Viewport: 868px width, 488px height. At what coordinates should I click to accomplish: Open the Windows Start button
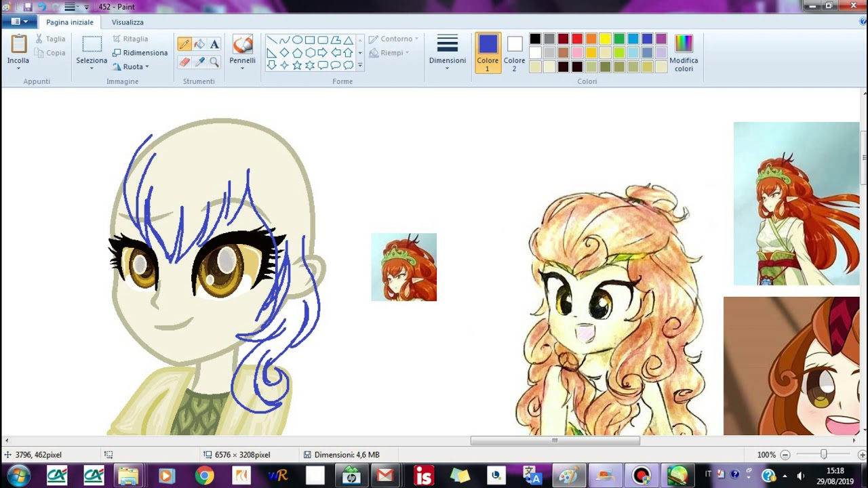point(18,476)
